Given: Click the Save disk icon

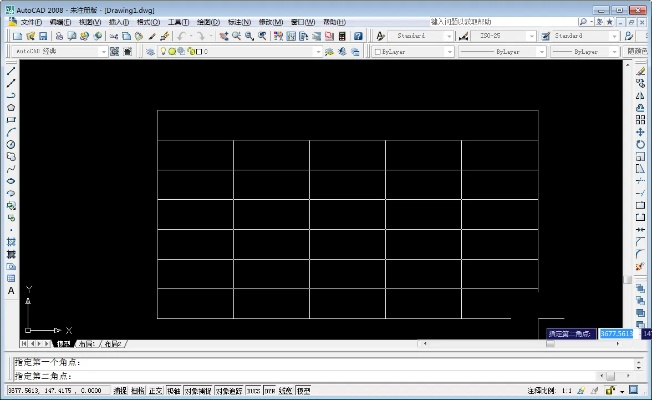Looking at the screenshot, I should tap(43, 36).
